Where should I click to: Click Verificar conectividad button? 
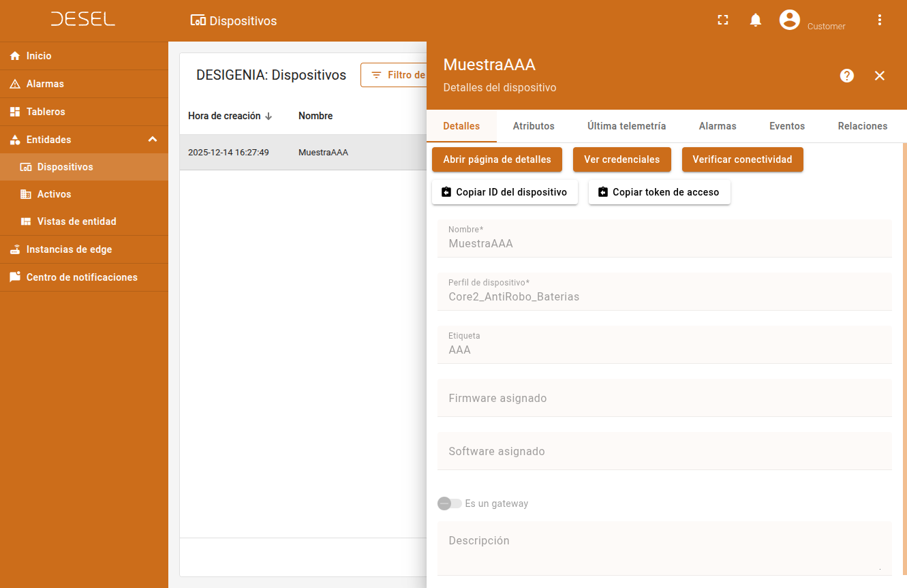[742, 159]
